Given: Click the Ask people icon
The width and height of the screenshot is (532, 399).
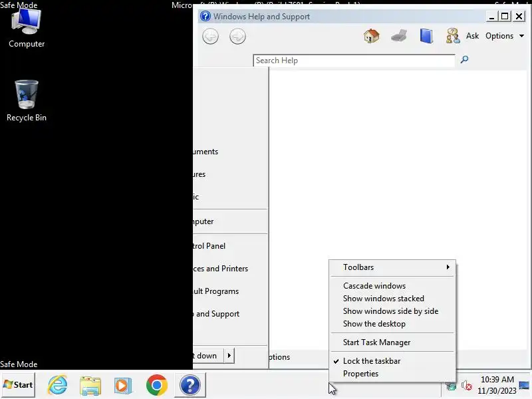Looking at the screenshot, I should pyautogui.click(x=453, y=36).
